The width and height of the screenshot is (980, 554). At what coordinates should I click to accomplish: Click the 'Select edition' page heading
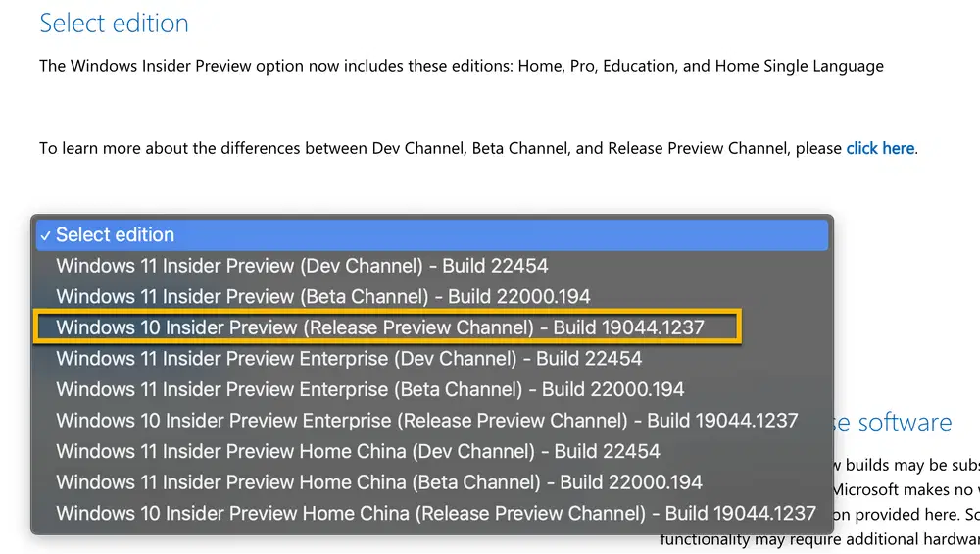pyautogui.click(x=114, y=24)
